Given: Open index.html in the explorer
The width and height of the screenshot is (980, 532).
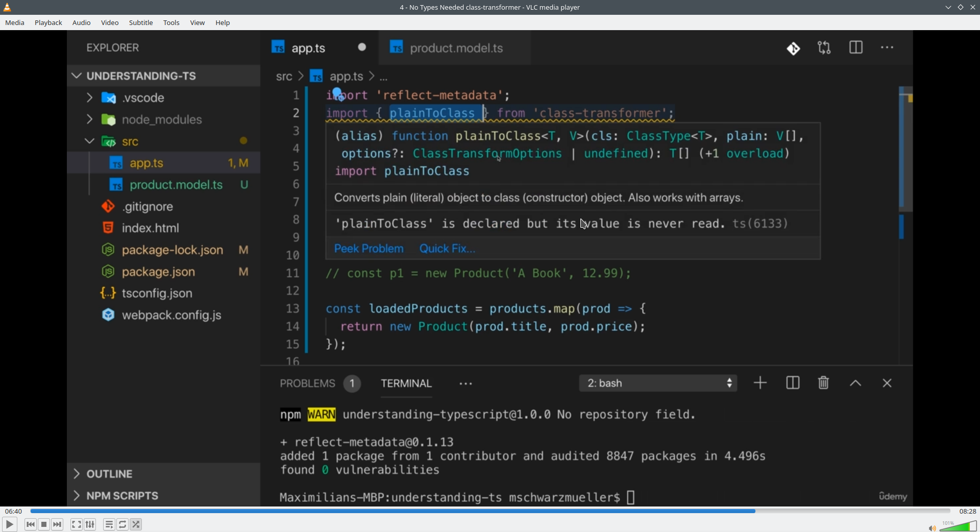Looking at the screenshot, I should 164,228.
